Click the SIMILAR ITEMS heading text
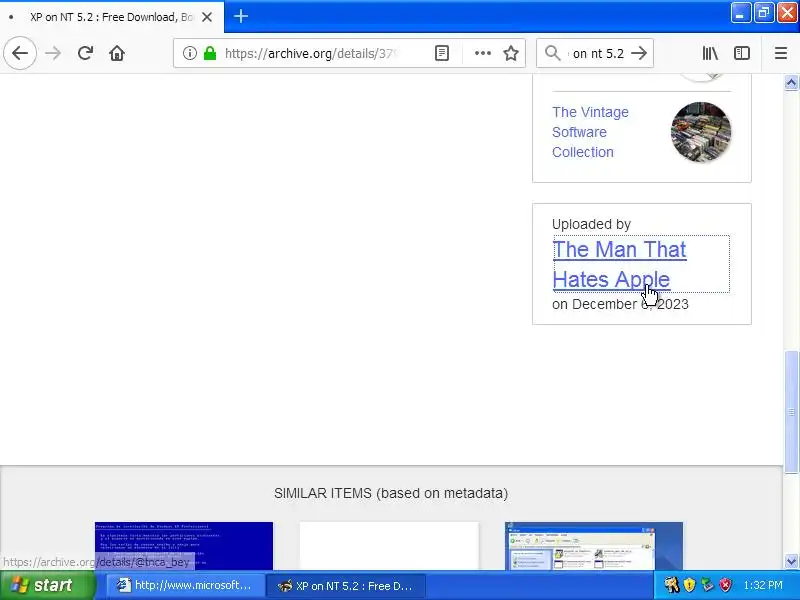Screen dimensions: 800x600 coord(391,493)
